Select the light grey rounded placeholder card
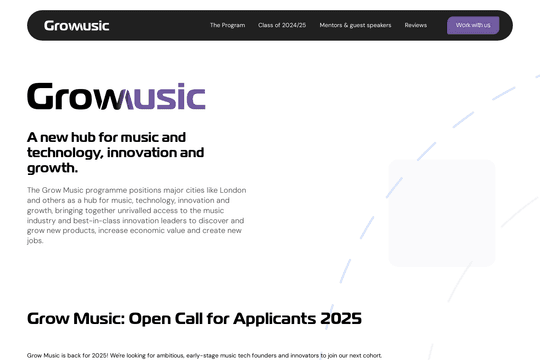Viewport: 540px width, 360px height. (x=442, y=213)
